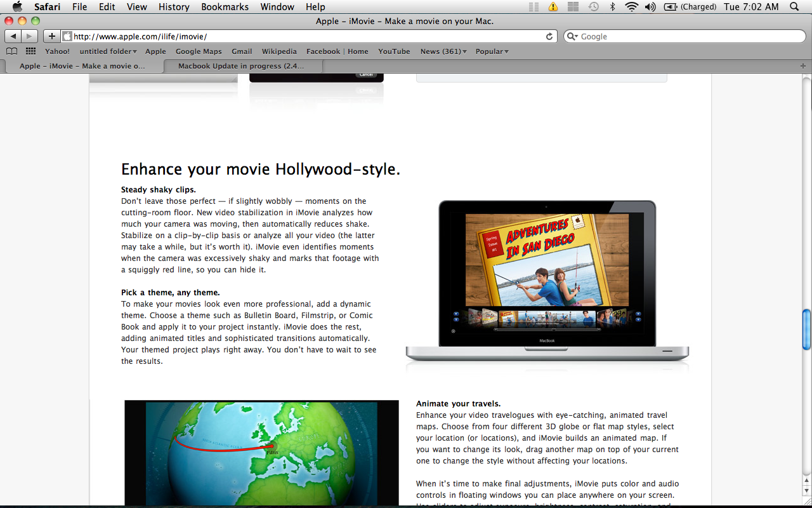Viewport: 812px width, 508px height.
Task: Open Spotlight search magnifier in menu bar
Action: (795, 7)
